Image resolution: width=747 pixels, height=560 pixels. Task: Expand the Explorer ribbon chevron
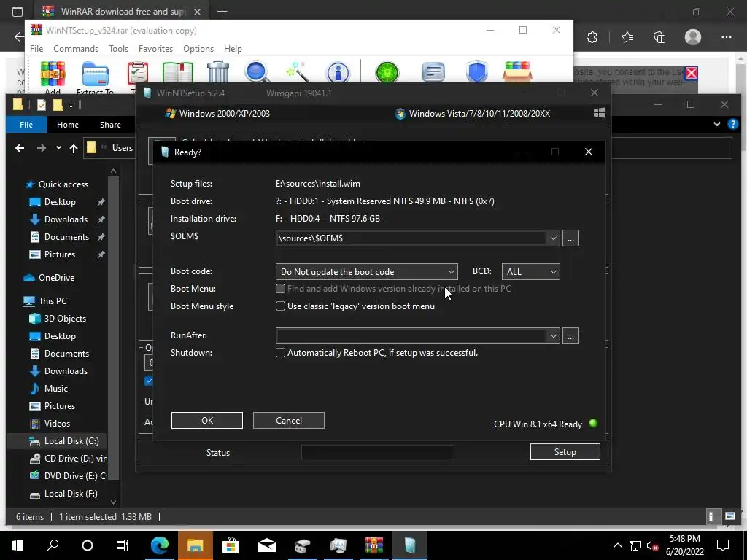717,124
